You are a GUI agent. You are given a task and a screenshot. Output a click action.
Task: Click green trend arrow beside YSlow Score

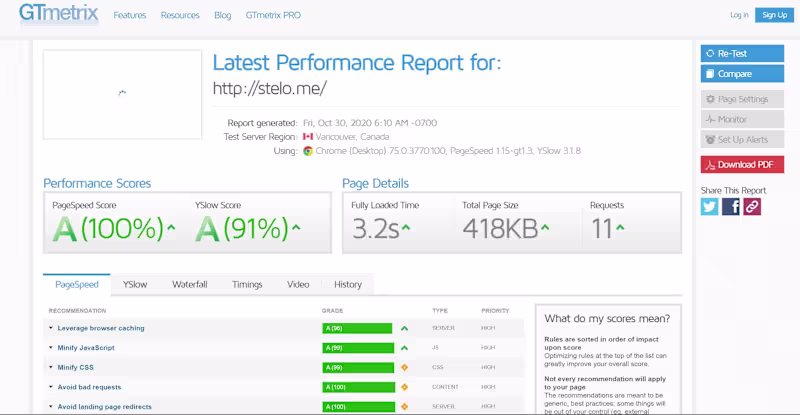pos(296,228)
